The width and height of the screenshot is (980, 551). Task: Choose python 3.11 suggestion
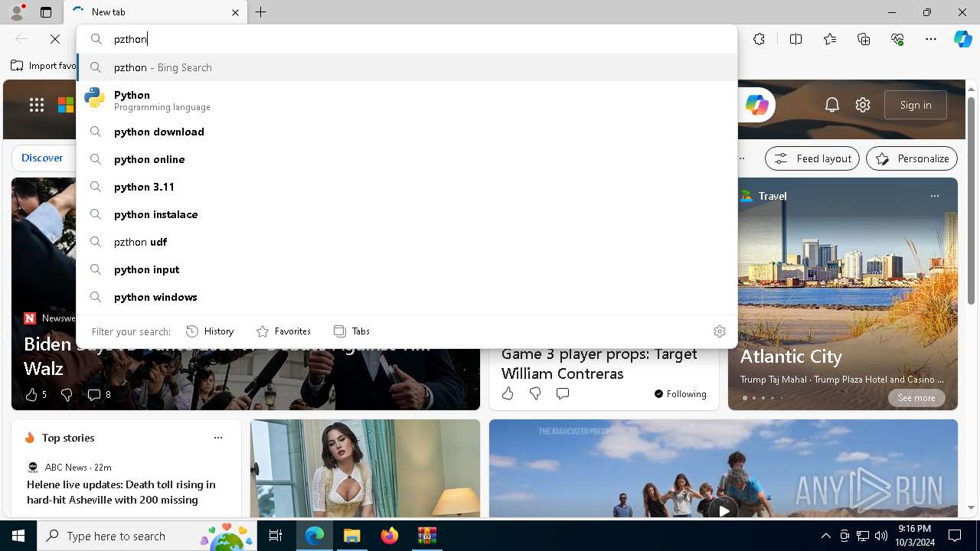click(x=407, y=187)
